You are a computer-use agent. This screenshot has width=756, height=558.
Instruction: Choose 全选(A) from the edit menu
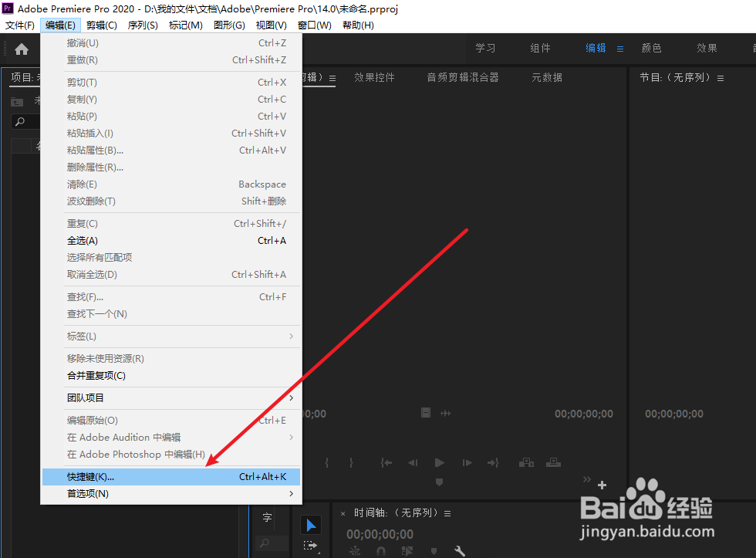tap(171, 240)
